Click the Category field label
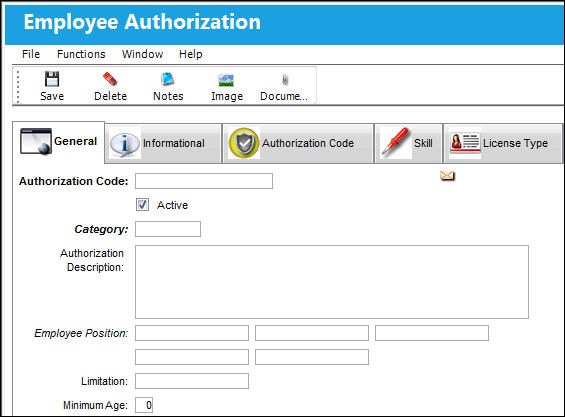Screen dimensions: 565x417 [x=101, y=229]
